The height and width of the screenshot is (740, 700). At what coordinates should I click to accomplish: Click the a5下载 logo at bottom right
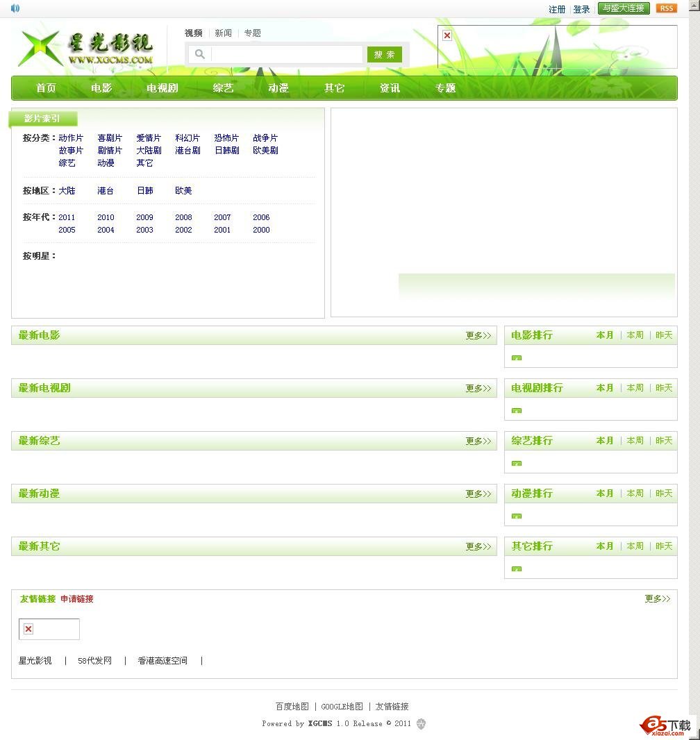click(x=665, y=725)
